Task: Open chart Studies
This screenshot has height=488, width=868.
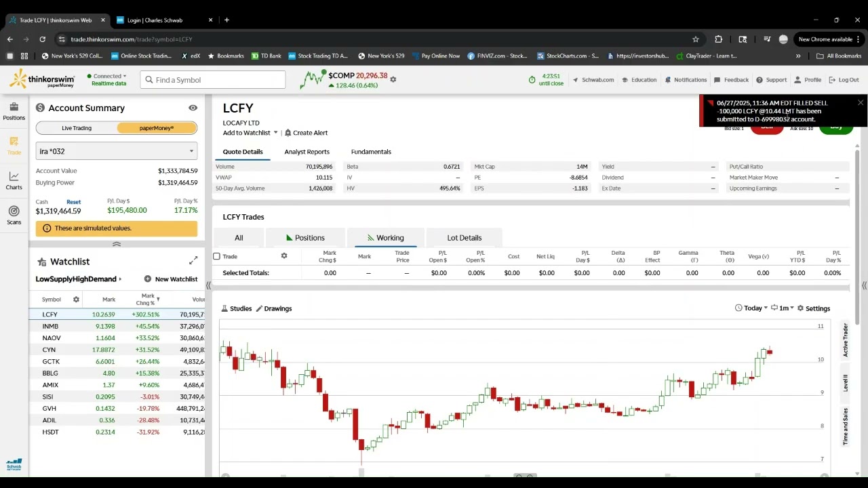Action: click(237, 308)
